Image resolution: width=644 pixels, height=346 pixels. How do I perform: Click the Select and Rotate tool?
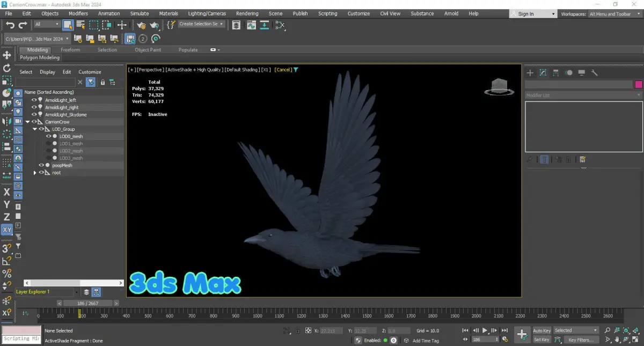click(7, 68)
